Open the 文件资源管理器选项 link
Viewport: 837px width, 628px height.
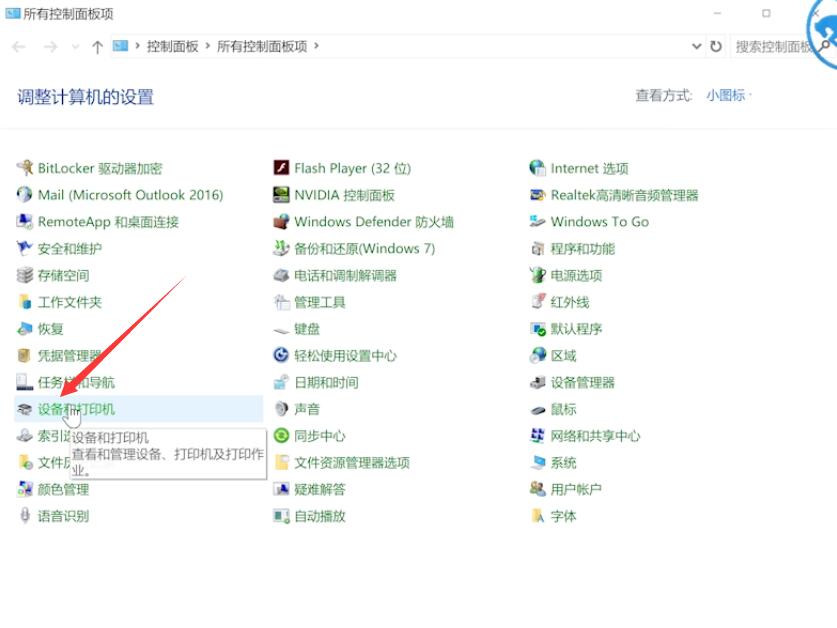352,462
